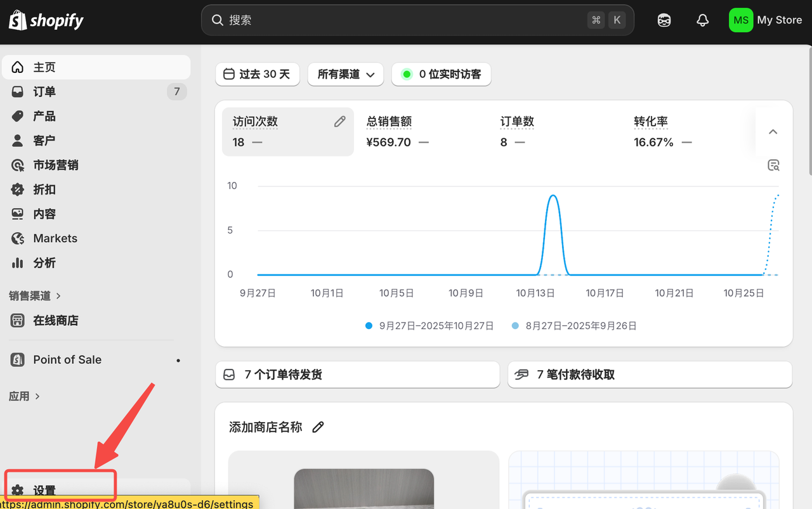Click the 市场营销 (Marketing) icon
Screen dimensions: 812x509
(16, 165)
